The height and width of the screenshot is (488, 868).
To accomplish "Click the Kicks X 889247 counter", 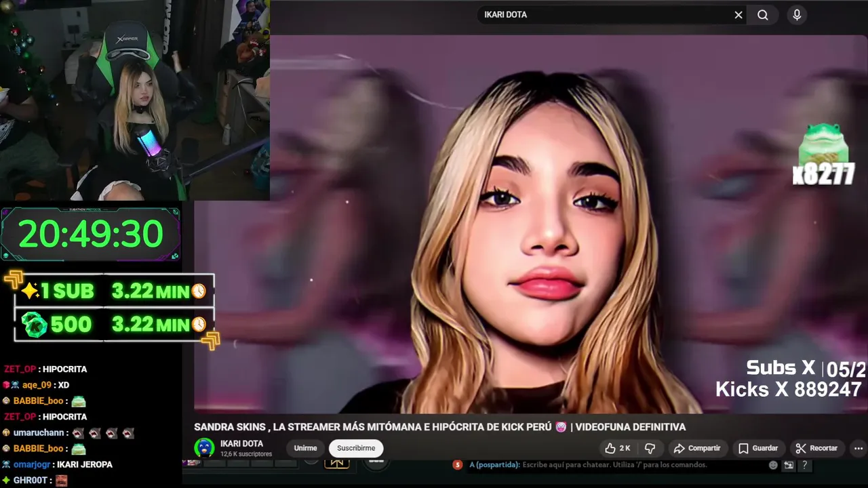I will 788,390.
